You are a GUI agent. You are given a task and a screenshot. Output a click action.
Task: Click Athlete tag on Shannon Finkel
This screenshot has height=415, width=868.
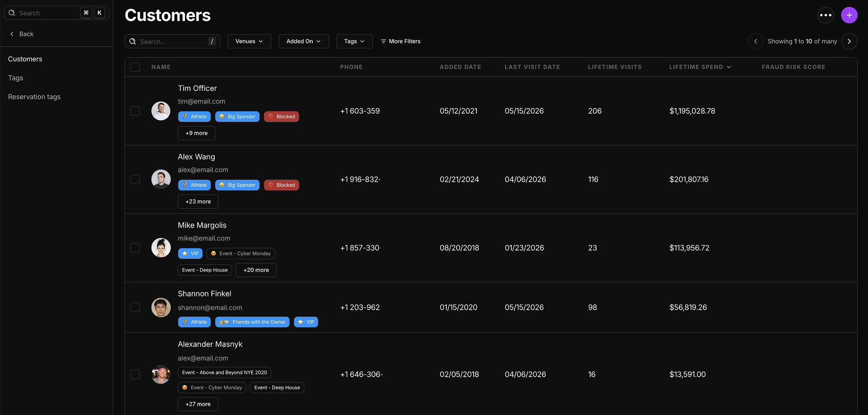click(x=194, y=322)
